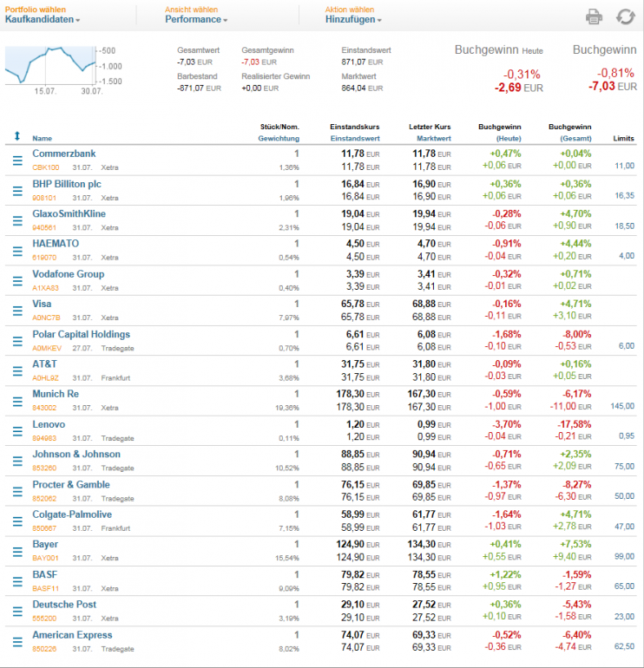Click the portfolio performance chart thumbnail
Viewport: 644px width, 668px height.
pos(50,65)
